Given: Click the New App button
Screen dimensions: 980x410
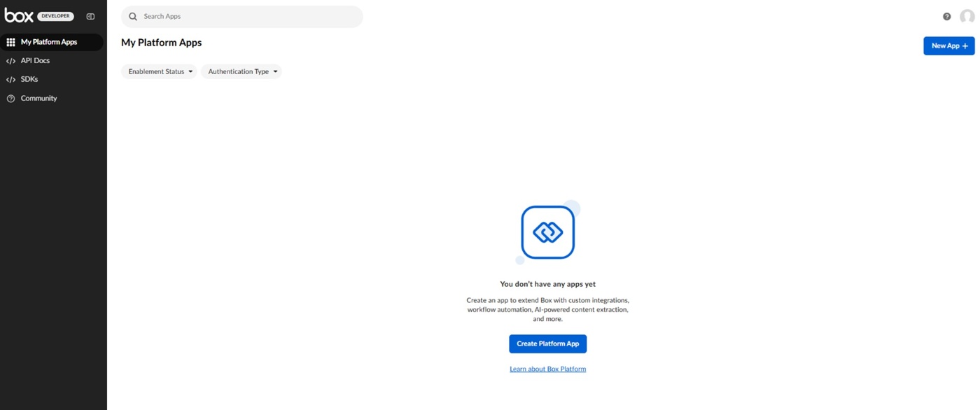Looking at the screenshot, I should pyautogui.click(x=948, y=45).
